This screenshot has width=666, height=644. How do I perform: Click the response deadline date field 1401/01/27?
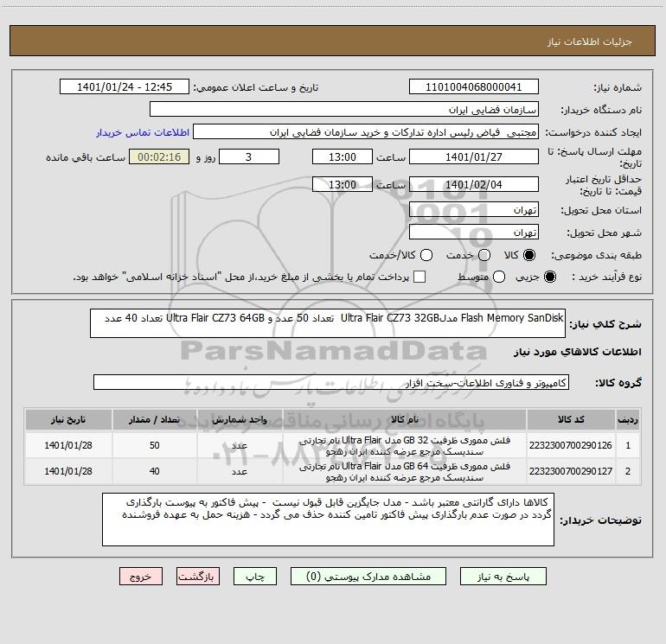tap(474, 156)
